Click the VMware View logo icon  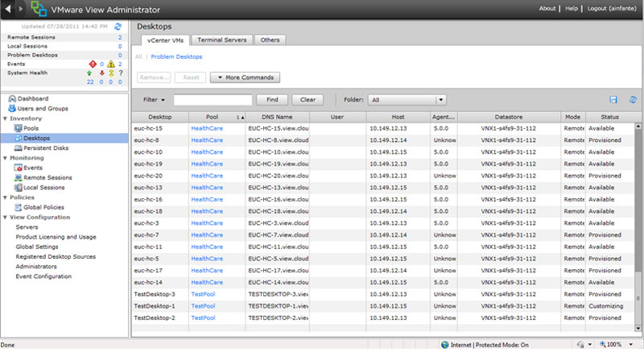click(39, 9)
